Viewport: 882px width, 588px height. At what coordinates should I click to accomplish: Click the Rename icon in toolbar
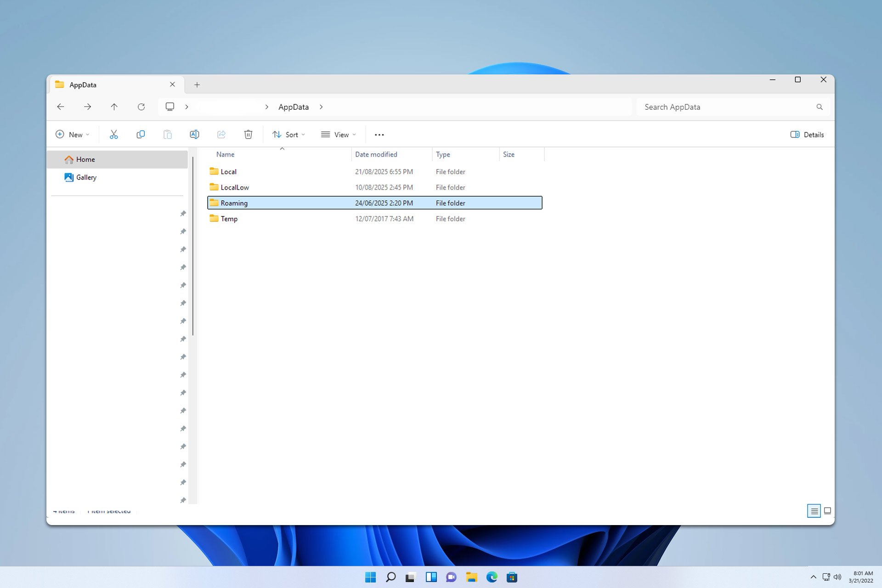[194, 135]
